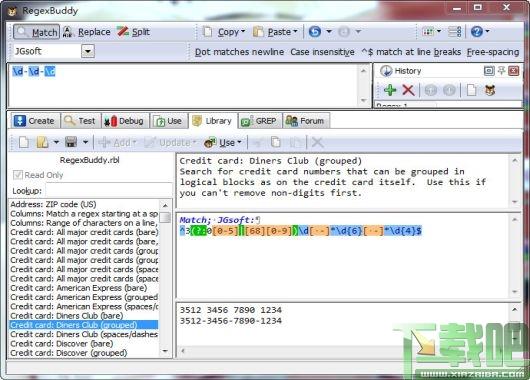This screenshot has height=380, width=530.
Task: Click the History panel clock icon
Action: click(386, 71)
